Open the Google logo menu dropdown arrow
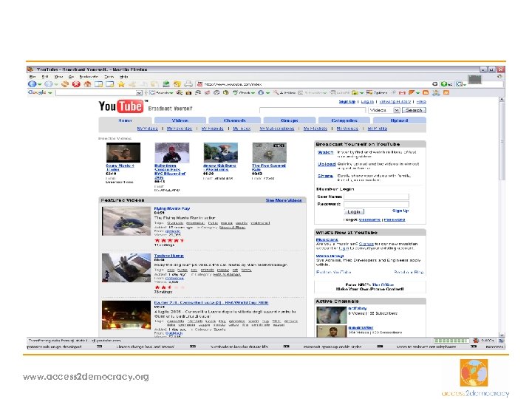 50,92
